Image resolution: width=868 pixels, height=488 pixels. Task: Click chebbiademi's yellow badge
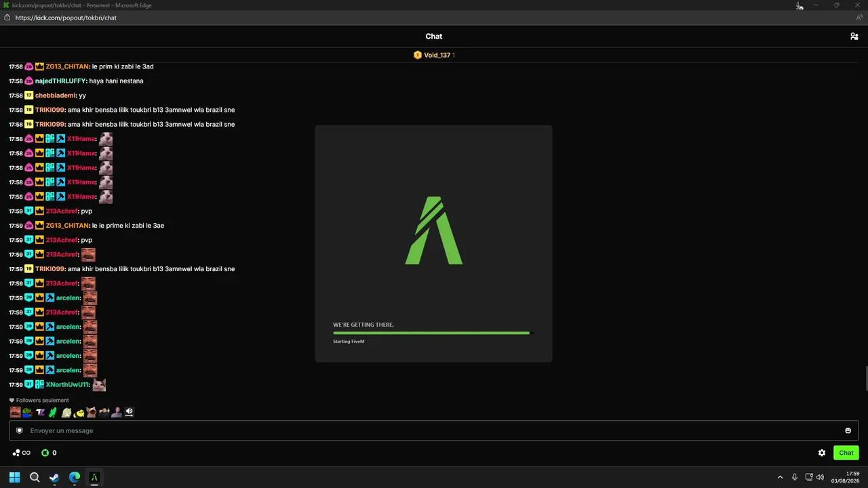coord(28,96)
